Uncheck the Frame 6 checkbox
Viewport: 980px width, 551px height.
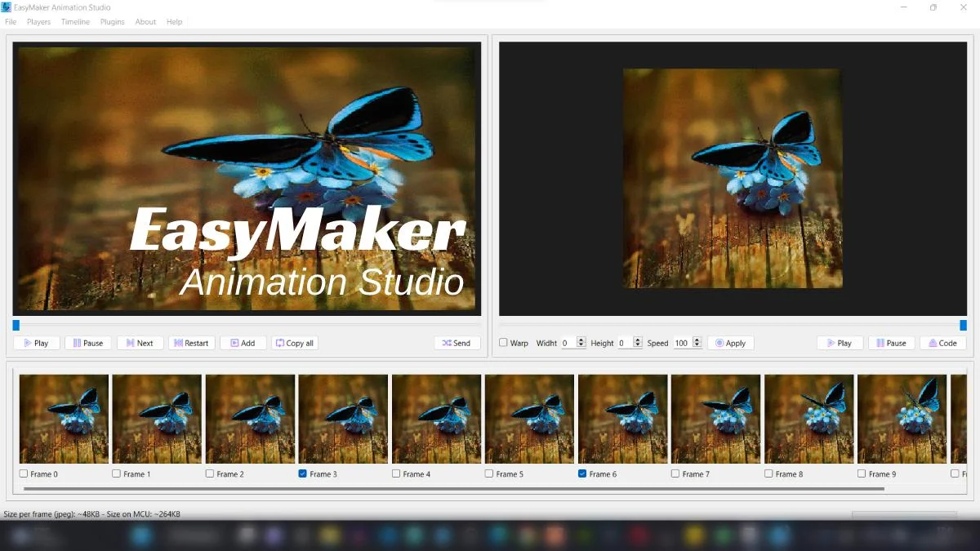(x=582, y=473)
